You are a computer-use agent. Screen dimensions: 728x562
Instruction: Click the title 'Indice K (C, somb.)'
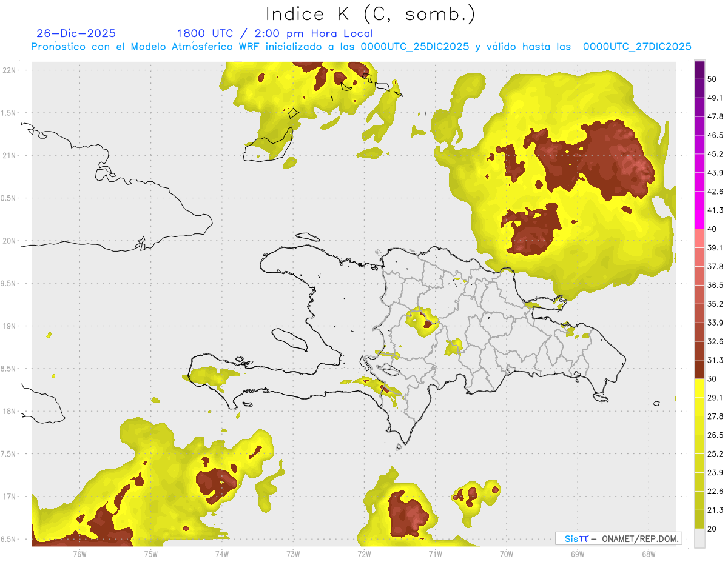tap(370, 13)
